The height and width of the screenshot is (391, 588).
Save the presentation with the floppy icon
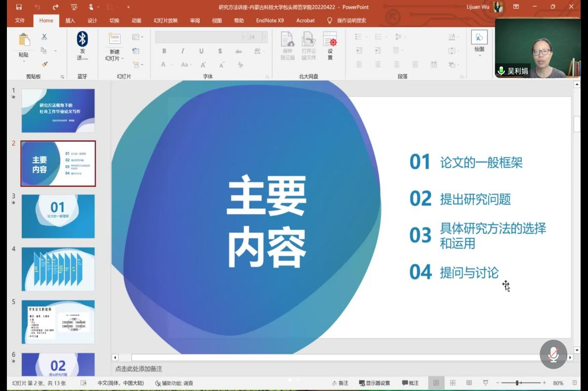point(19,7)
